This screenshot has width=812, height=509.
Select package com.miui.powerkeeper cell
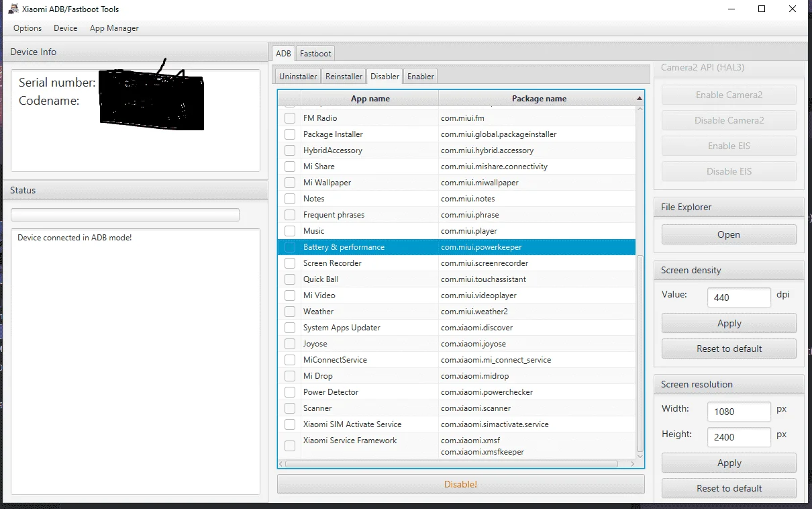point(537,247)
